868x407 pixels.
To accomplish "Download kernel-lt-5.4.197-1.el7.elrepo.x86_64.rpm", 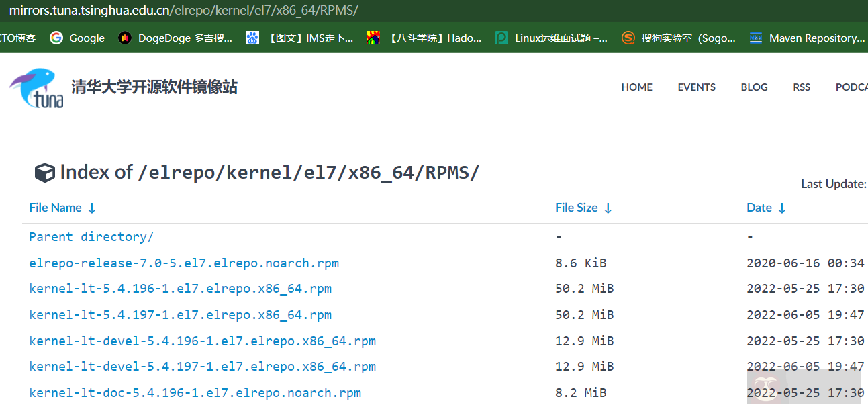I will point(180,314).
